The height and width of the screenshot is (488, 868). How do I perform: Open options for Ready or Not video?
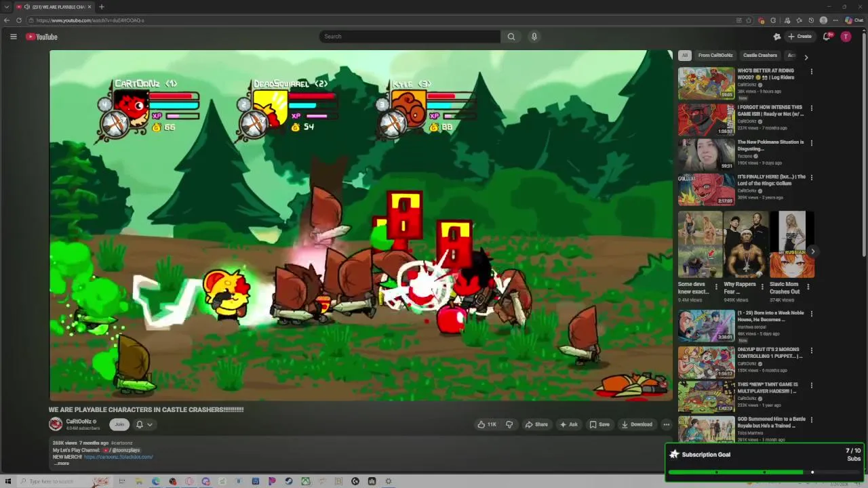click(811, 108)
